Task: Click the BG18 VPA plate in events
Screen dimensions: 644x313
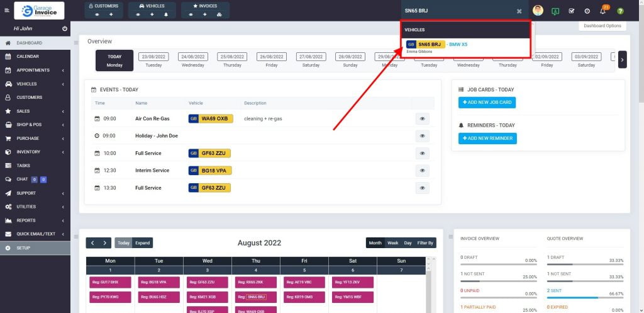Action: [x=210, y=170]
